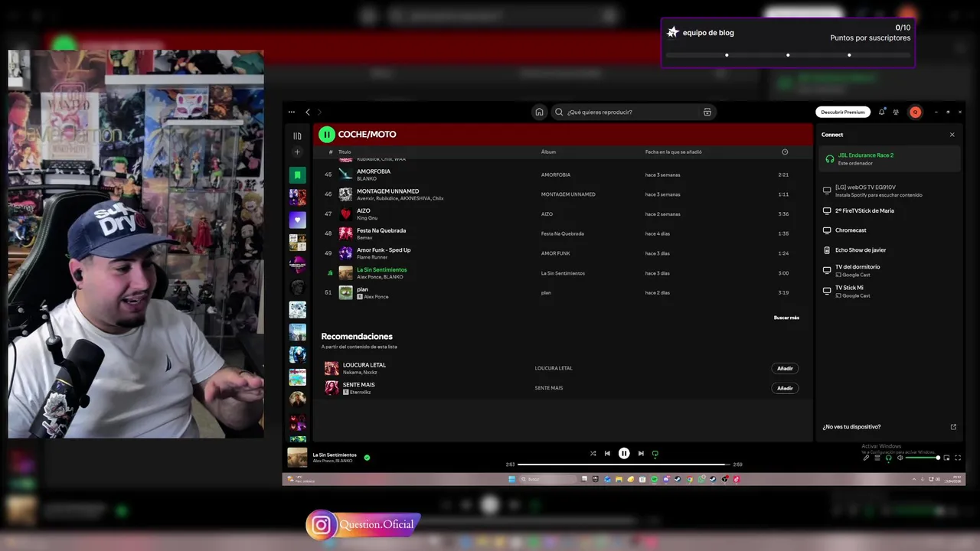Select 2º FireTVStick de Maria

(889, 210)
